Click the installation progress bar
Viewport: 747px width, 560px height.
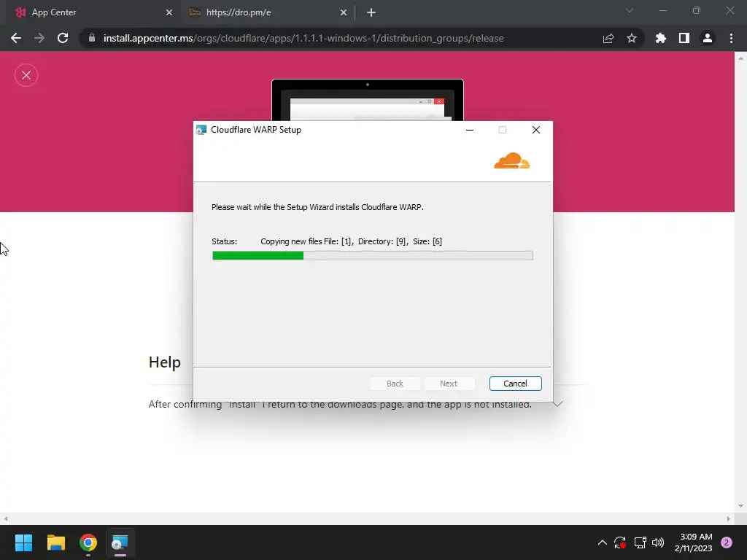click(x=373, y=256)
